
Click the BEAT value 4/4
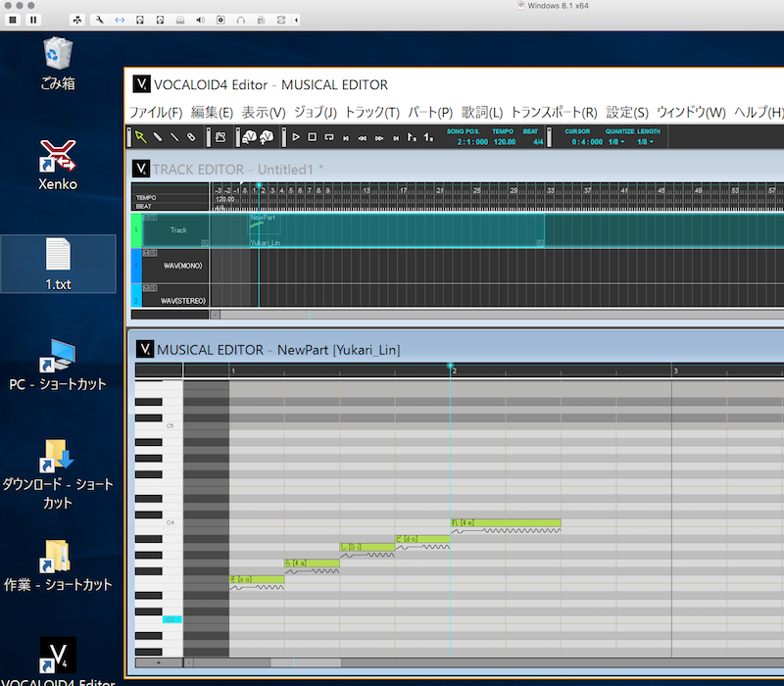538,142
